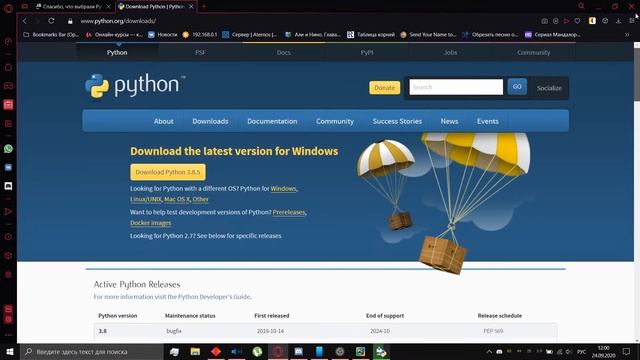Open the Documentation navigation menu
This screenshot has width=640, height=360.
pyautogui.click(x=272, y=121)
